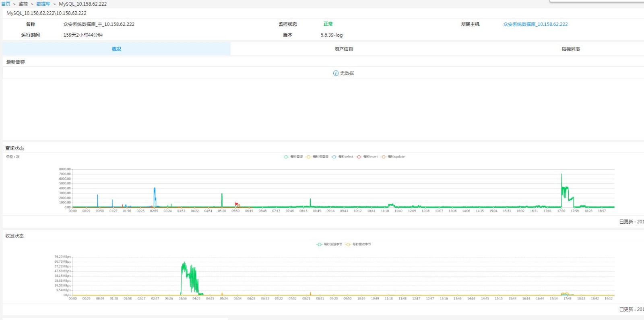The width and height of the screenshot is (644, 320).
Task: Click the 76.29MBps y-axis label
Action: (63, 257)
